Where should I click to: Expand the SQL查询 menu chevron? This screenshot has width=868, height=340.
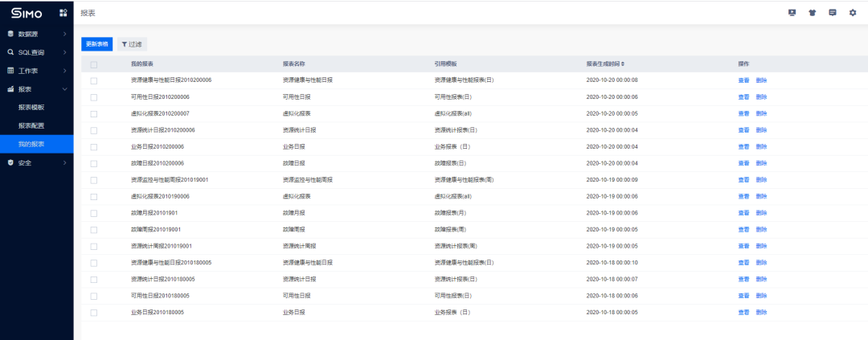pyautogui.click(x=65, y=52)
